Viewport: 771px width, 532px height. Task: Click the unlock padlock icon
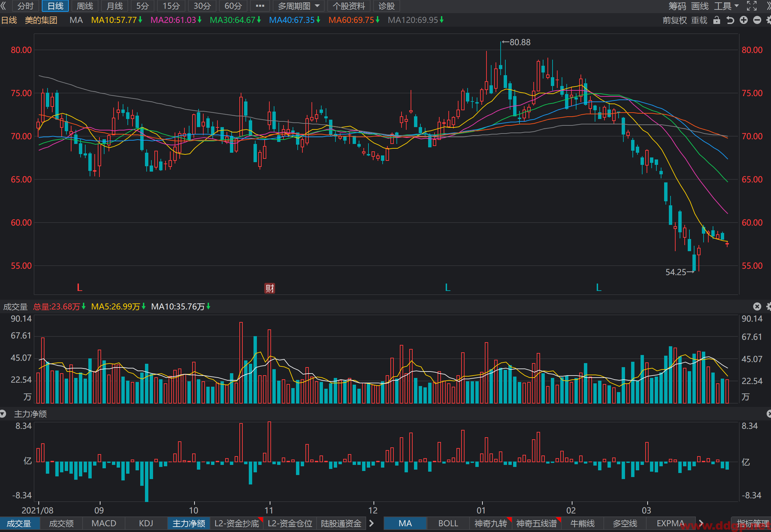(717, 20)
